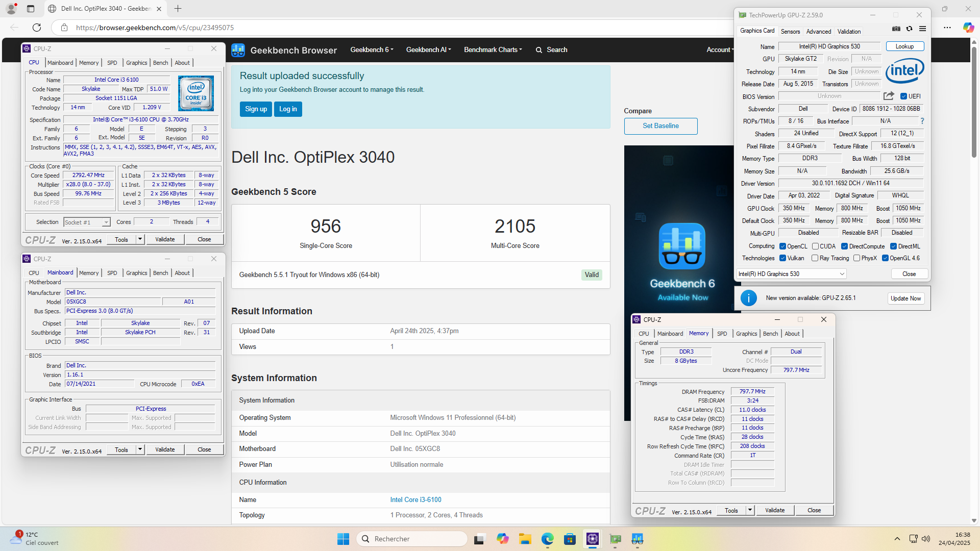Toggle the PhysX checkbox
Viewport: 980px width, 551px height.
tap(856, 258)
